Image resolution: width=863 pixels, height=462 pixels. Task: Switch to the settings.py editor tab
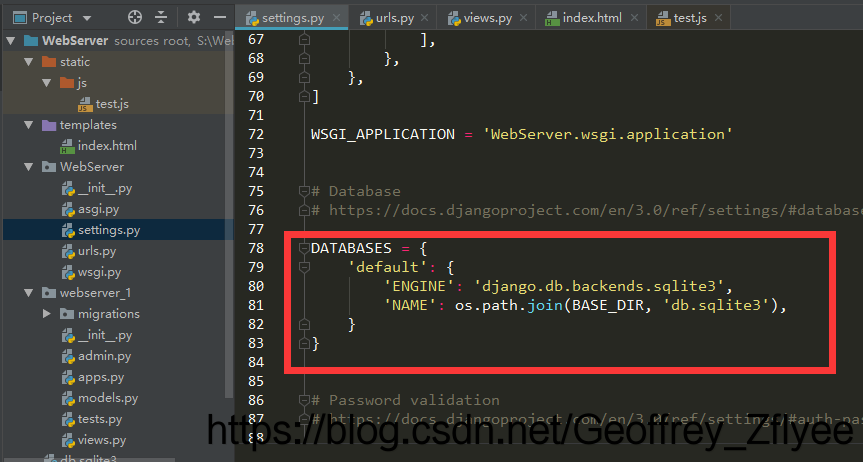click(x=293, y=18)
